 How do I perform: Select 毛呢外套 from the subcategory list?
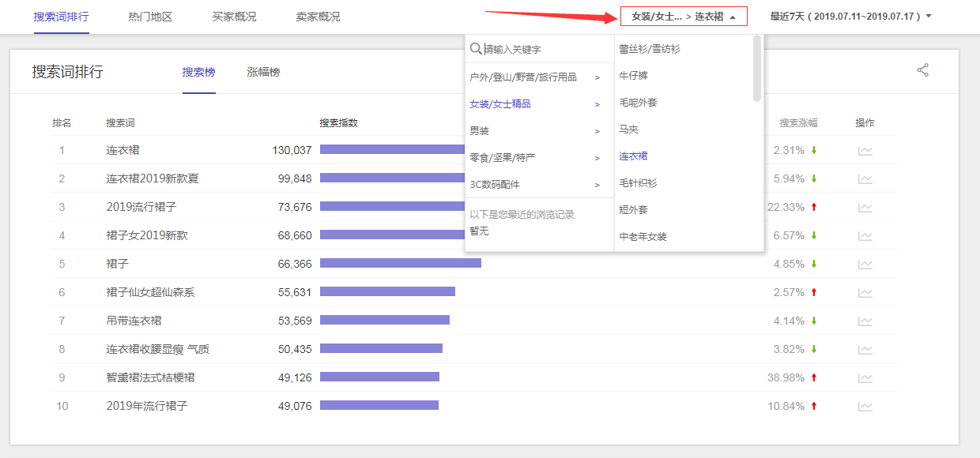(x=638, y=103)
